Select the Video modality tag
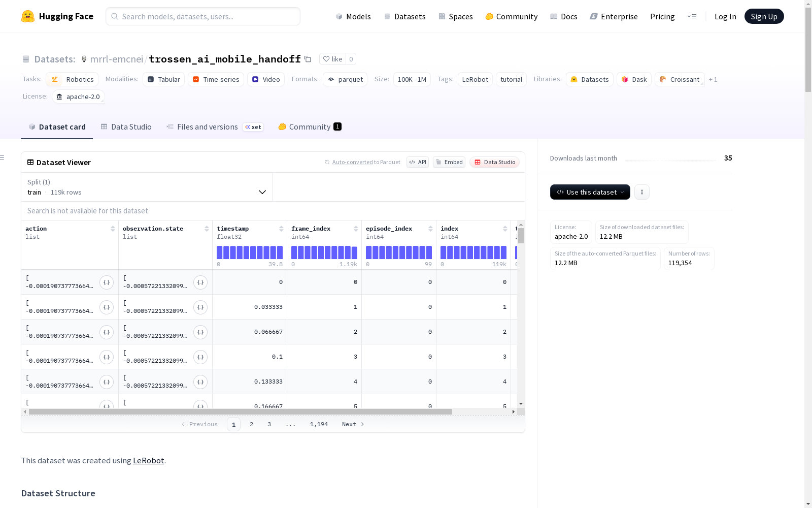 pyautogui.click(x=266, y=79)
